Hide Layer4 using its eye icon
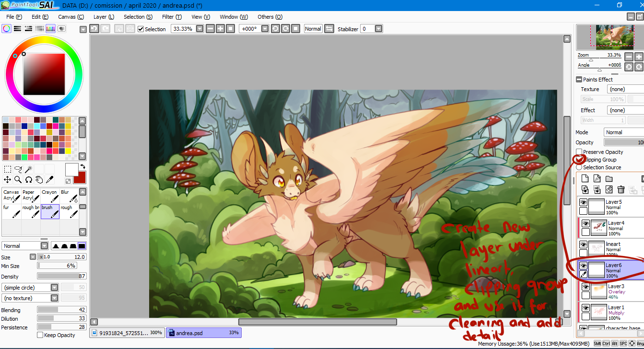Image resolution: width=644 pixels, height=349 pixels. click(x=585, y=223)
